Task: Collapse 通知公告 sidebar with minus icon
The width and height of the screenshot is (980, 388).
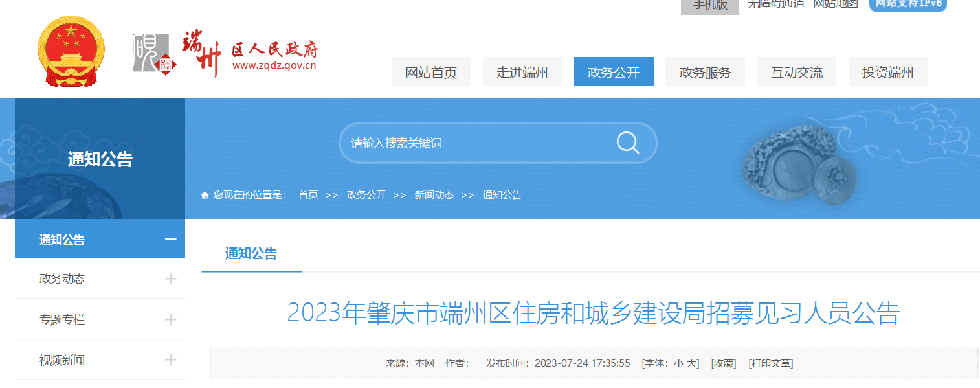Action: 170,240
